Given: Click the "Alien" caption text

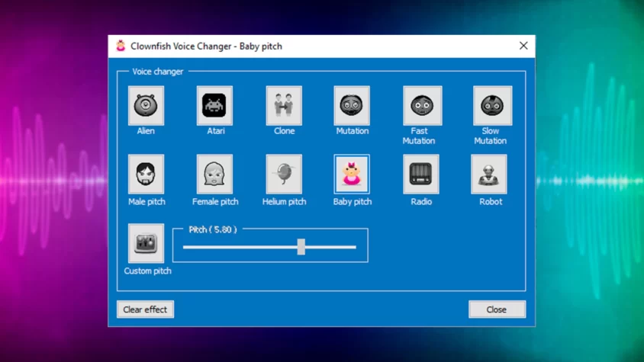Looking at the screenshot, I should coord(146,131).
